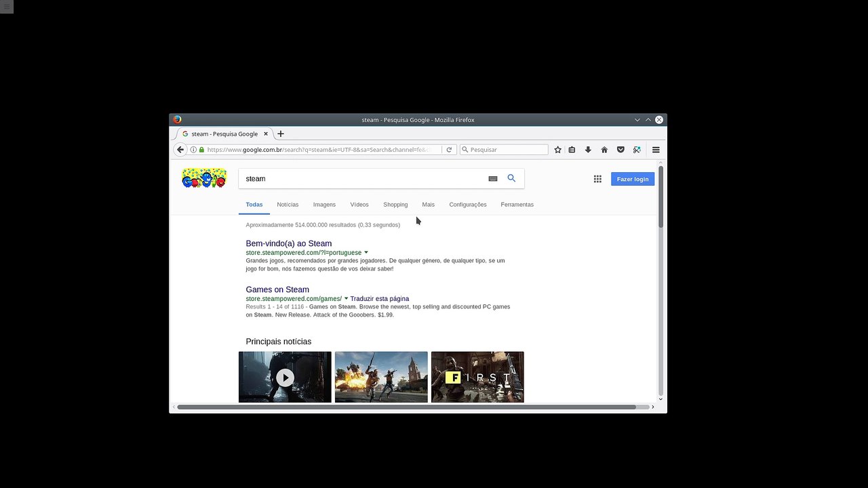The width and height of the screenshot is (868, 488).
Task: Open second news thumbnail with explosion
Action: [381, 377]
